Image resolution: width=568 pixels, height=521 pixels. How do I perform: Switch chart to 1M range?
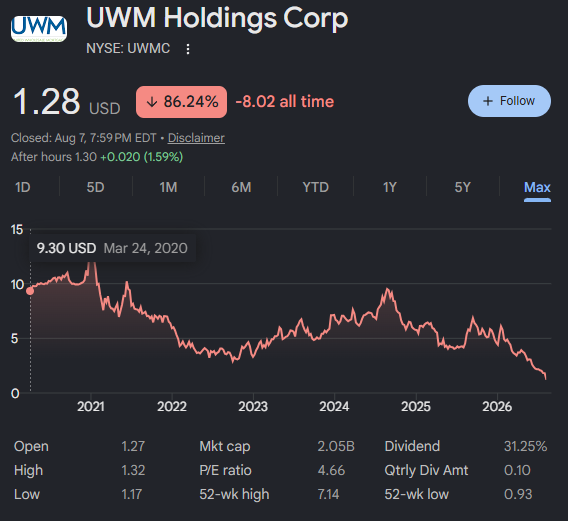coord(168,187)
